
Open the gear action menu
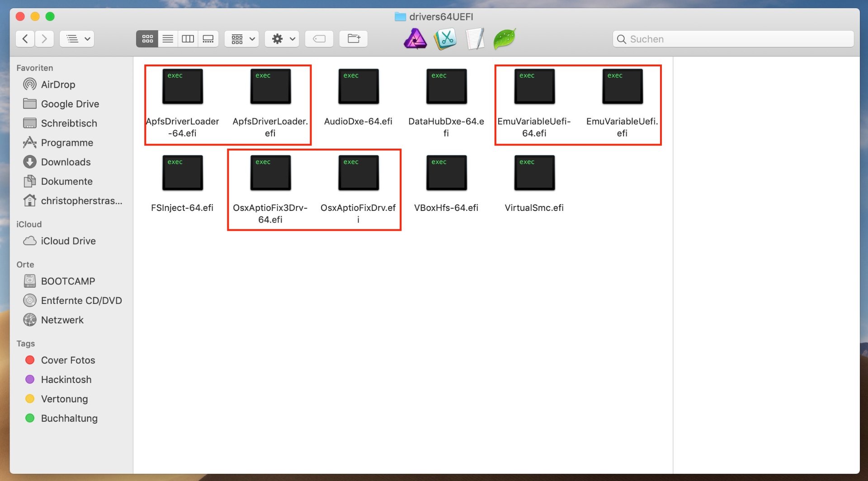[x=282, y=39]
